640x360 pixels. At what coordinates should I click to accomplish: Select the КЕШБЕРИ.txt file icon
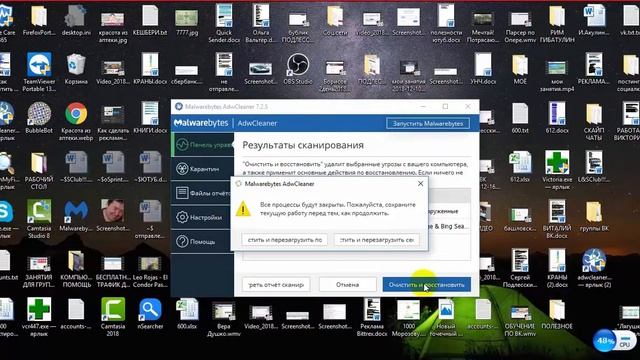coord(150,20)
